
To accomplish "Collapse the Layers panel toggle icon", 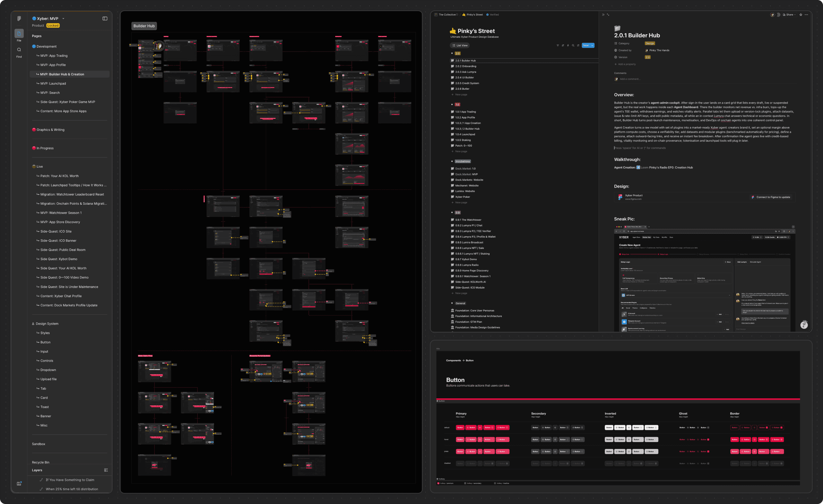I will click(106, 470).
